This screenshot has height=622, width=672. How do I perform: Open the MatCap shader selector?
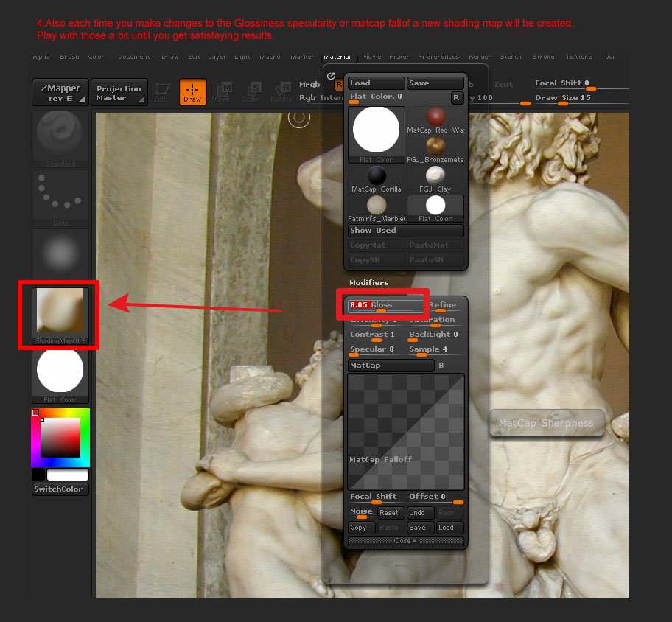[x=391, y=366]
